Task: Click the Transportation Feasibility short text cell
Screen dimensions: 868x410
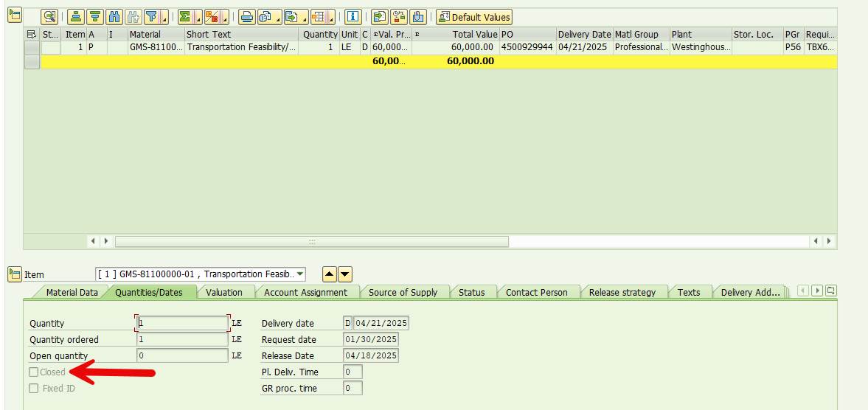Action: click(x=242, y=48)
